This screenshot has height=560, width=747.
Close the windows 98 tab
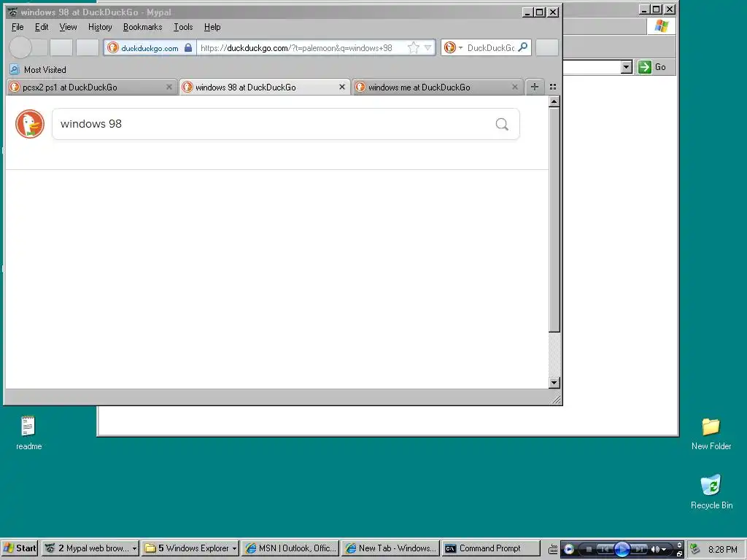pos(342,87)
